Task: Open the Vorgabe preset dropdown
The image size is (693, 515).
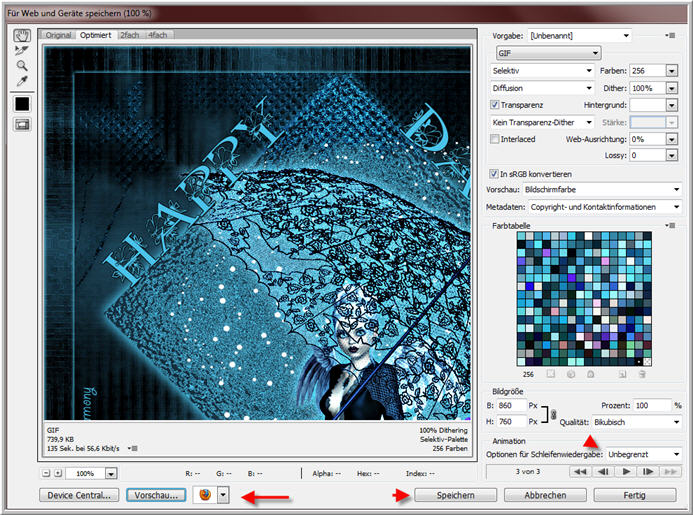Action: 579,35
